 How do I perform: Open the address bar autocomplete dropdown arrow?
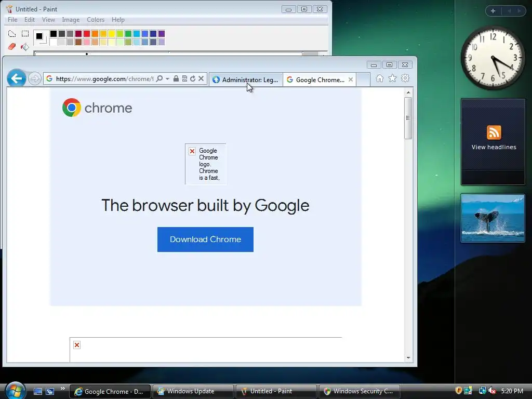167,79
